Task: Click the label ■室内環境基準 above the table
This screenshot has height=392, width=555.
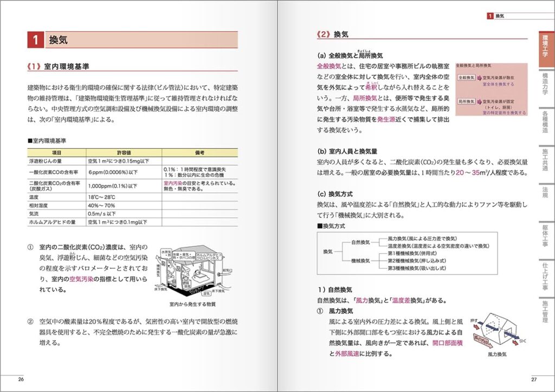Action: point(47,141)
